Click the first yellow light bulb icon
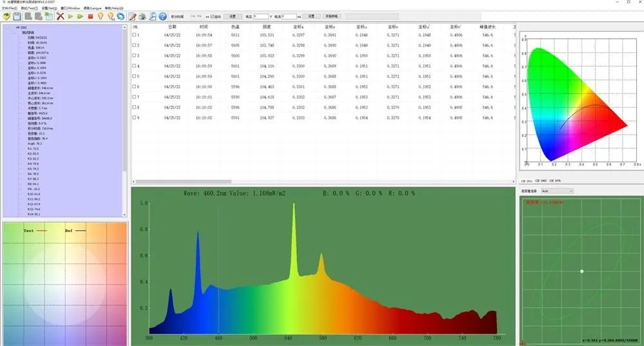644x346 pixels. click(x=100, y=15)
